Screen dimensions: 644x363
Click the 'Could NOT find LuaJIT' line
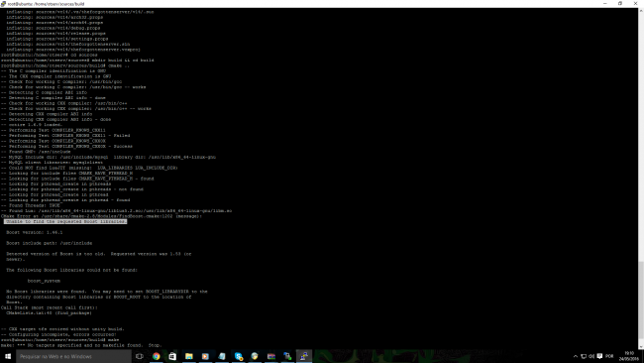pyautogui.click(x=89, y=168)
